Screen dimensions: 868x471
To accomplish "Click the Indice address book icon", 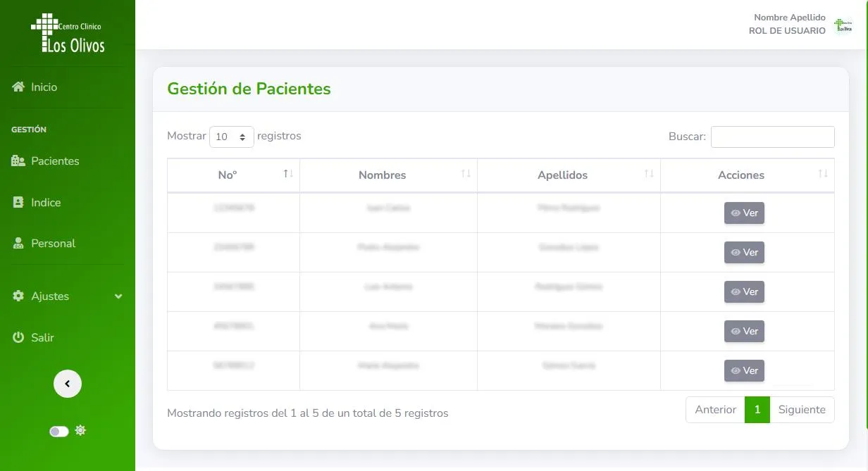I will click(x=18, y=203).
